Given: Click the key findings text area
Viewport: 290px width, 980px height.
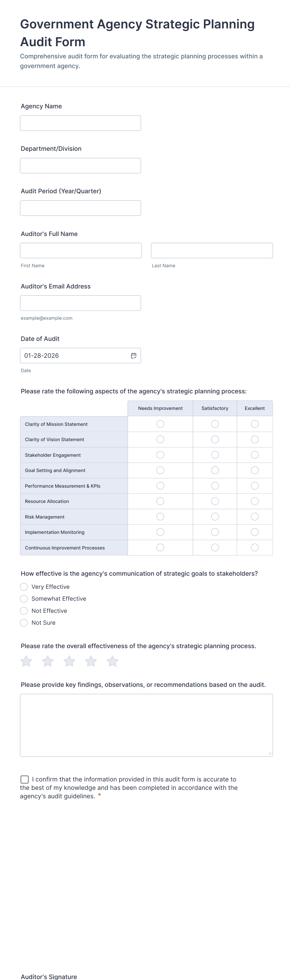Looking at the screenshot, I should (146, 723).
